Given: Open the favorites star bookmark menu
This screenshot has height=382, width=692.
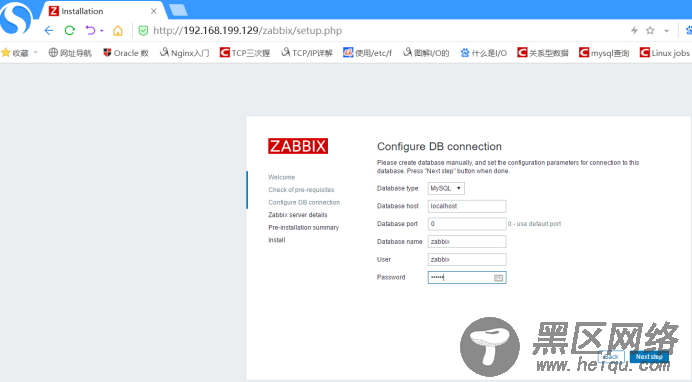Looking at the screenshot, I should 15,53.
